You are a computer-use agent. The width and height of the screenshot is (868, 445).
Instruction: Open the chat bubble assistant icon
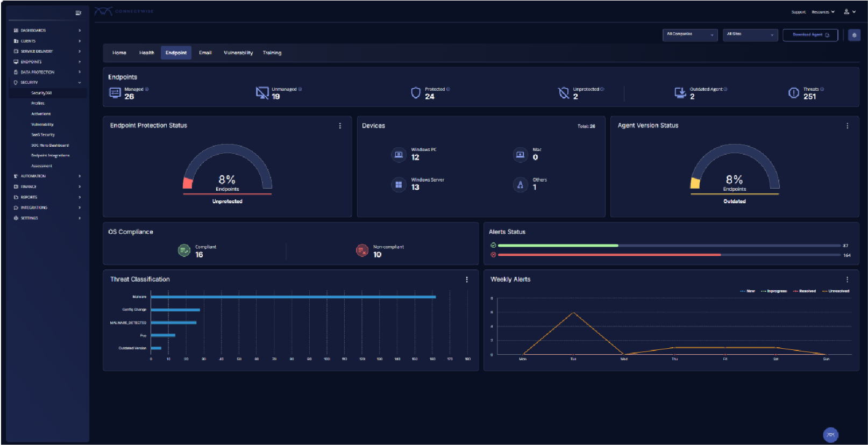830,435
